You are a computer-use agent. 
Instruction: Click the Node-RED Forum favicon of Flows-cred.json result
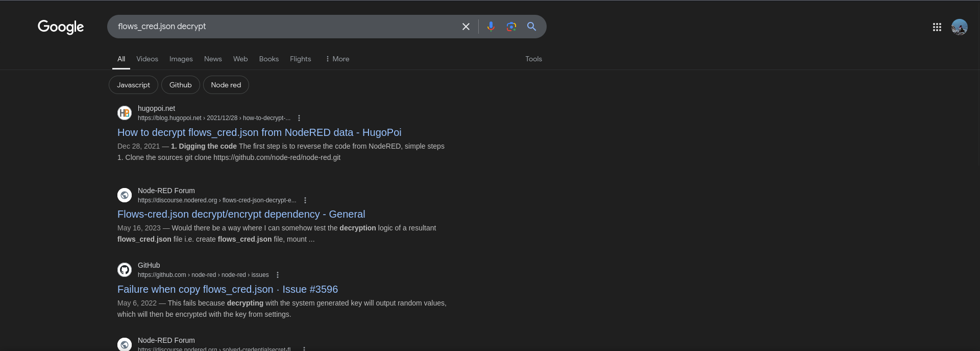coord(125,195)
